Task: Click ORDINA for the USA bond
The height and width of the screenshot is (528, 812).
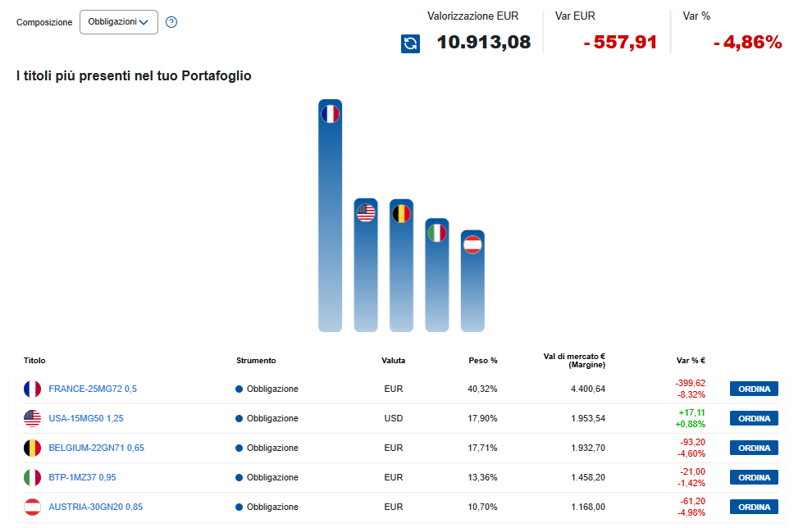Action: coord(754,418)
